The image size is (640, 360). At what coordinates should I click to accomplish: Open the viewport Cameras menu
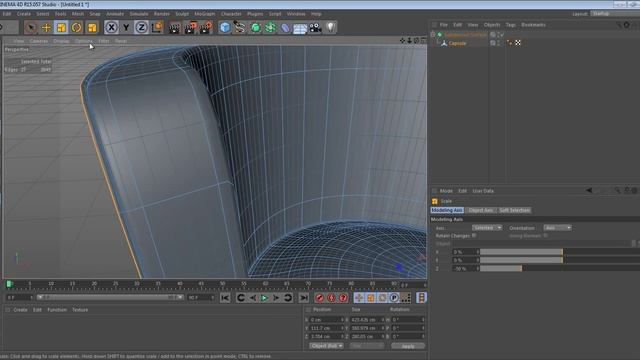tap(39, 41)
